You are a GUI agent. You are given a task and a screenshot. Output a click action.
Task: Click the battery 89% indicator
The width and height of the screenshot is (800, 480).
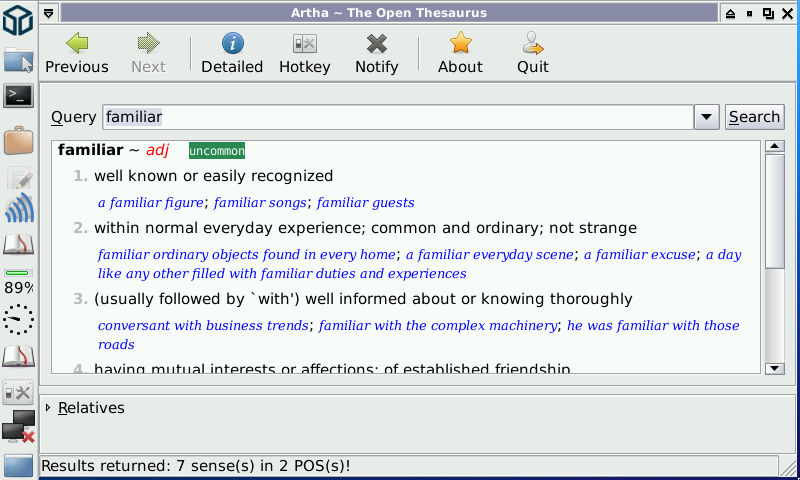[x=18, y=282]
